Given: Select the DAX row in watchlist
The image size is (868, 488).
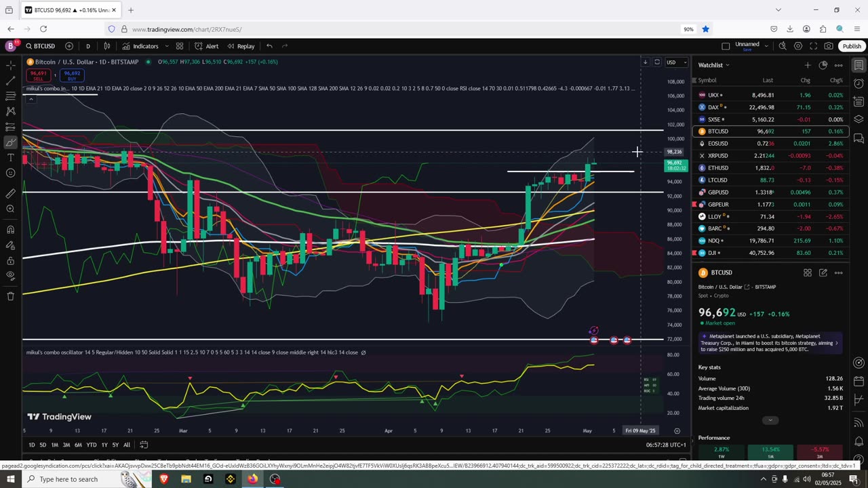Looking at the screenshot, I should (x=770, y=107).
